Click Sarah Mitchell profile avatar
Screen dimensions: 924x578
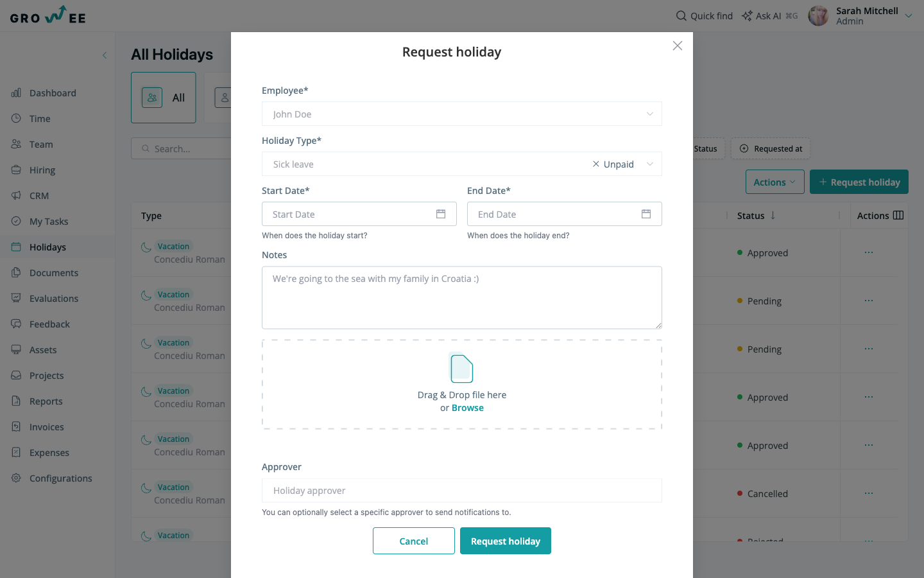(x=818, y=16)
